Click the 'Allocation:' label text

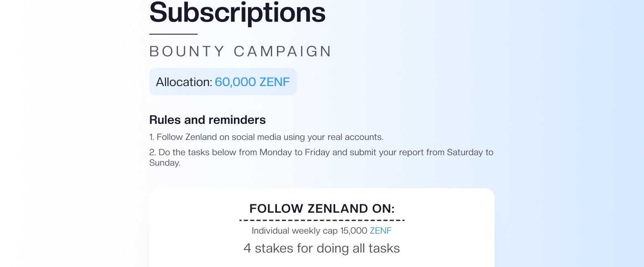coord(184,82)
